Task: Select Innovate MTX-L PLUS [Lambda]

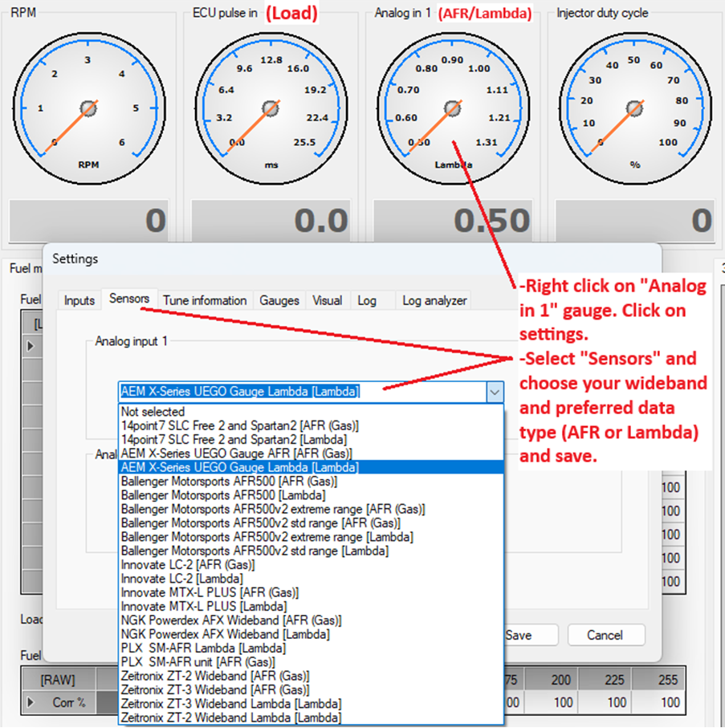Action: pos(312,607)
